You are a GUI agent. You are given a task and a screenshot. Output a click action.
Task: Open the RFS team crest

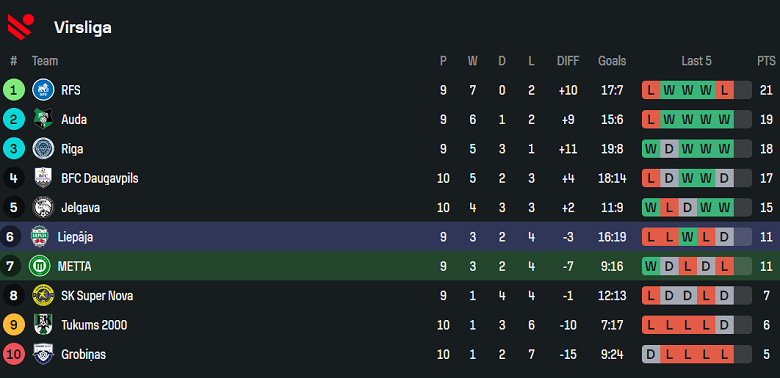point(43,90)
